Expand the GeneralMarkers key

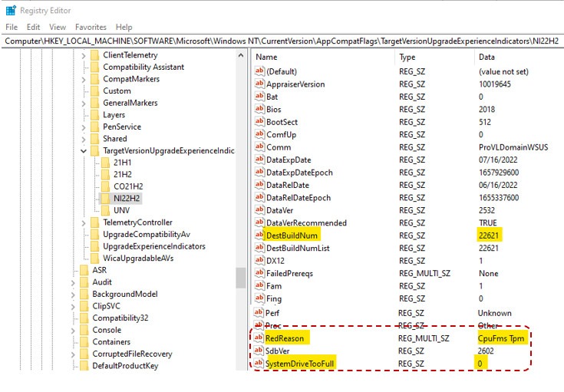point(84,104)
